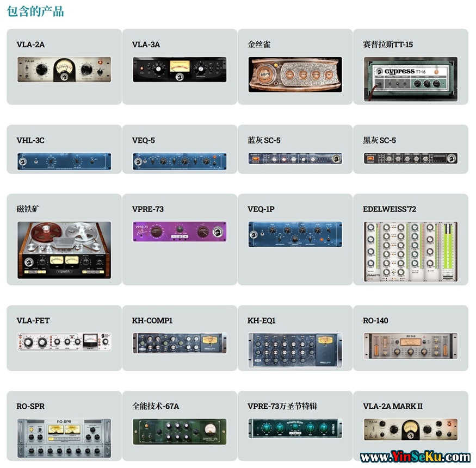Open the VLA-2A MARK II plugin image
Viewport: 476px width, 468px height.
pyautogui.click(x=411, y=430)
